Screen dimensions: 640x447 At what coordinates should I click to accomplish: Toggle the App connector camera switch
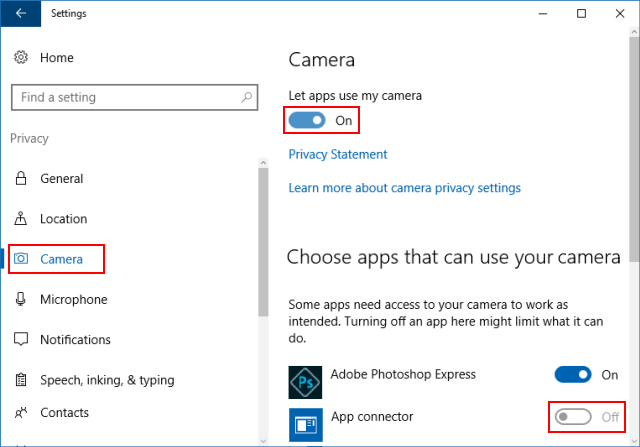[573, 417]
